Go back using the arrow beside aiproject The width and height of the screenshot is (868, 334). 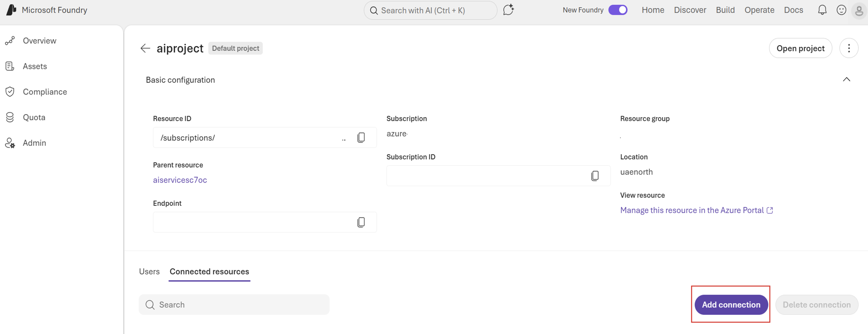tap(145, 48)
